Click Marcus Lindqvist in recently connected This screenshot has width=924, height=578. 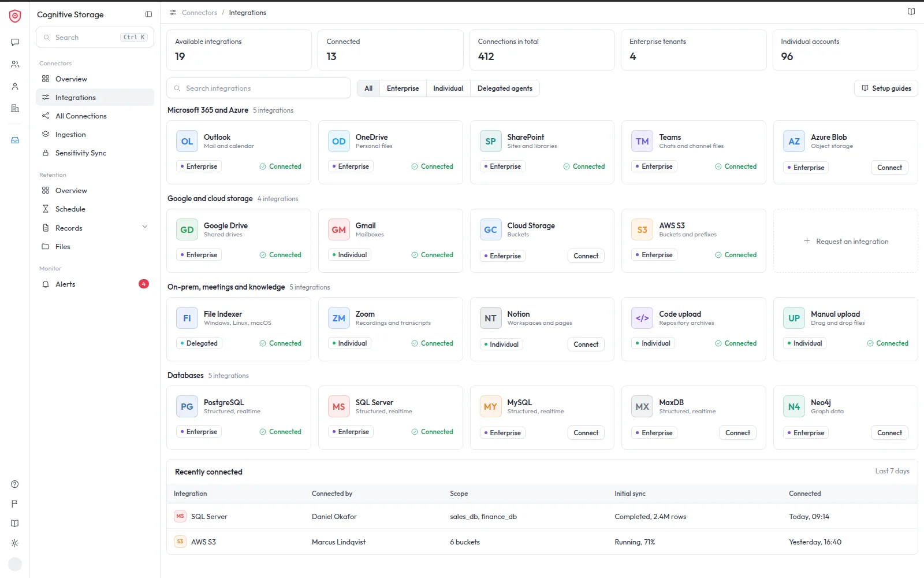[339, 542]
